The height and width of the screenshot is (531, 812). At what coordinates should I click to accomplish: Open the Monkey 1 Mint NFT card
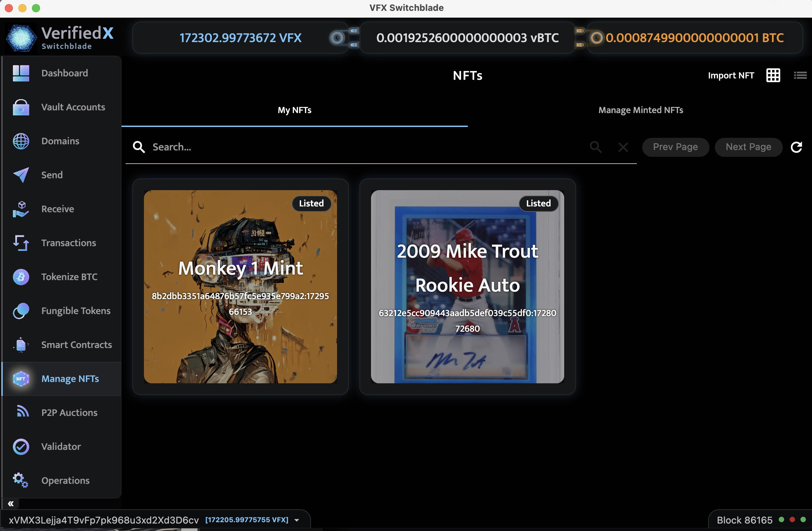[240, 287]
